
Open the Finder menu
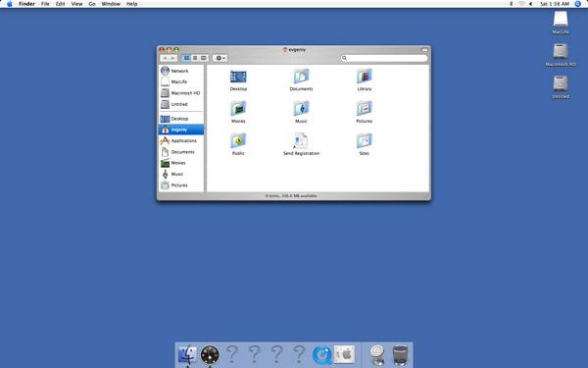pyautogui.click(x=27, y=4)
